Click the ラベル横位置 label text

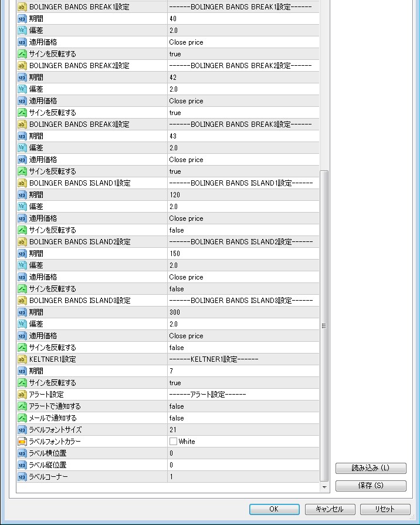tap(48, 453)
